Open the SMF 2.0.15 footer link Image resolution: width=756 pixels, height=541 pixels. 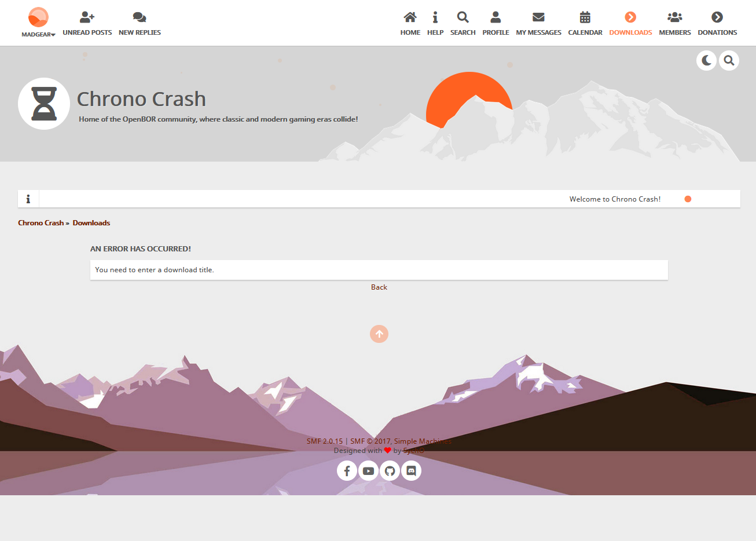(325, 441)
